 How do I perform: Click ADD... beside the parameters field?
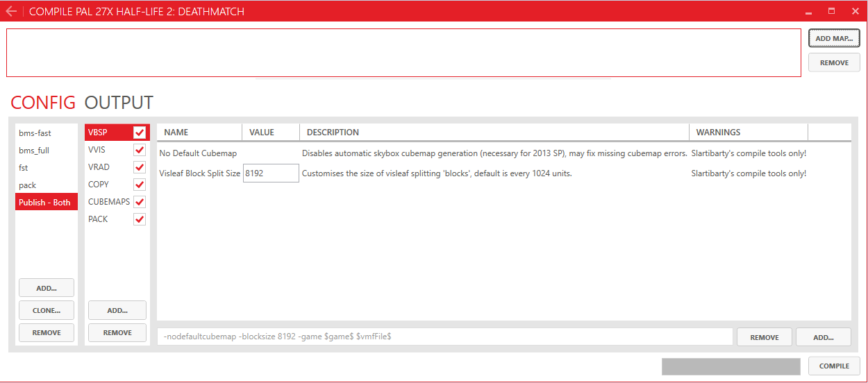[x=823, y=337]
